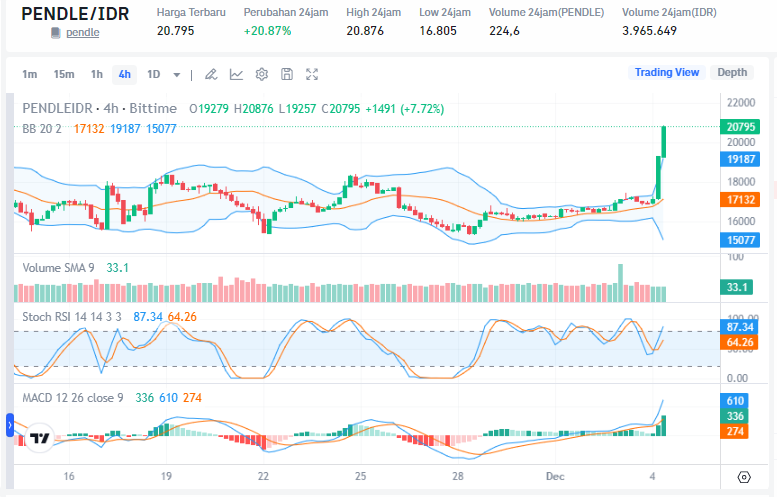This screenshot has height=497, width=777.
Task: Click the 64.26 Stoch RSI axis label
Action: (x=739, y=342)
